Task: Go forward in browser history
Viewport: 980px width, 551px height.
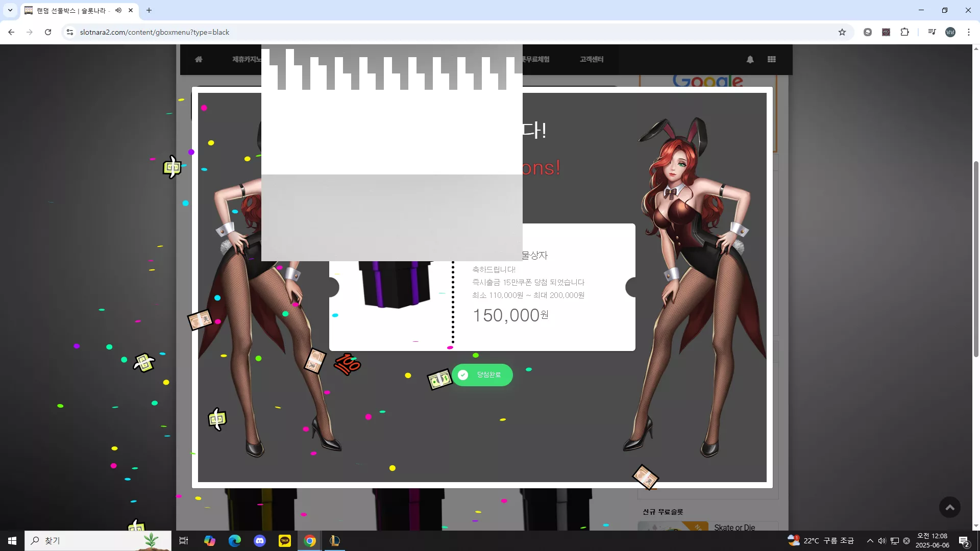Action: tap(30, 32)
